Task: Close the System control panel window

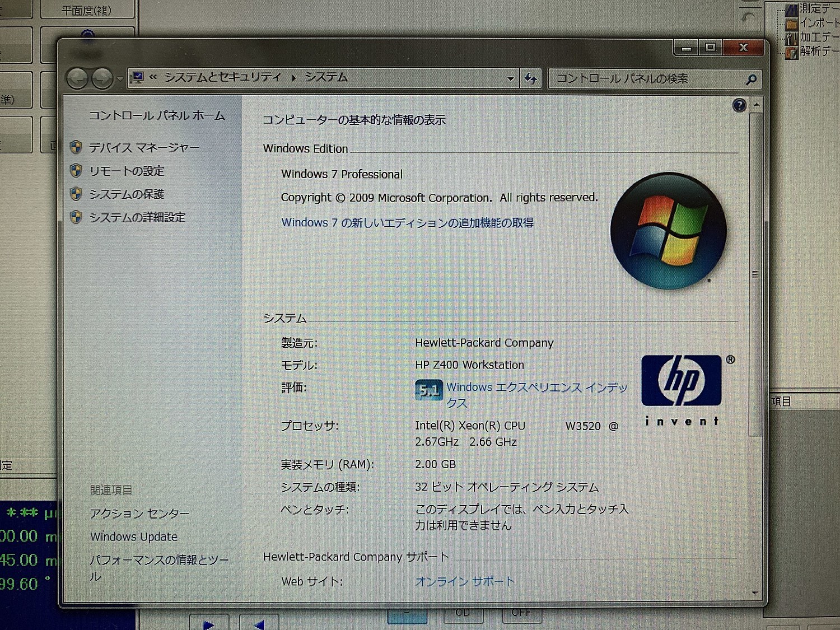Action: coord(743,48)
